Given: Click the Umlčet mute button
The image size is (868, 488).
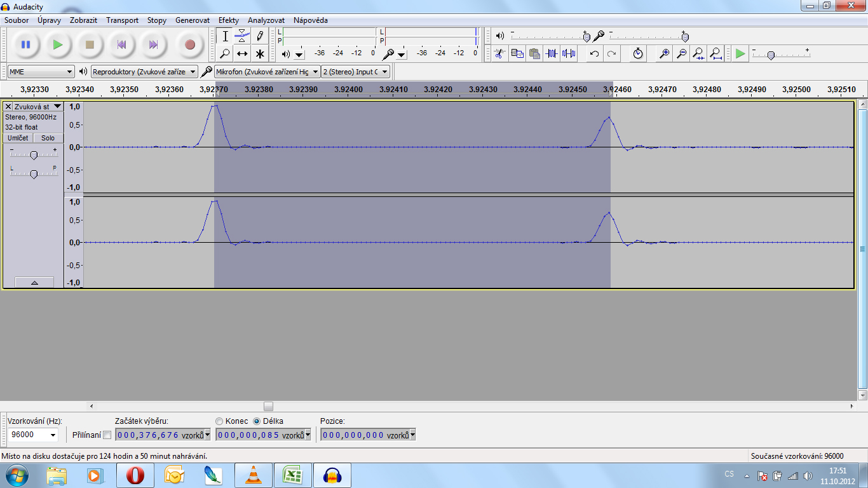Looking at the screenshot, I should (18, 138).
